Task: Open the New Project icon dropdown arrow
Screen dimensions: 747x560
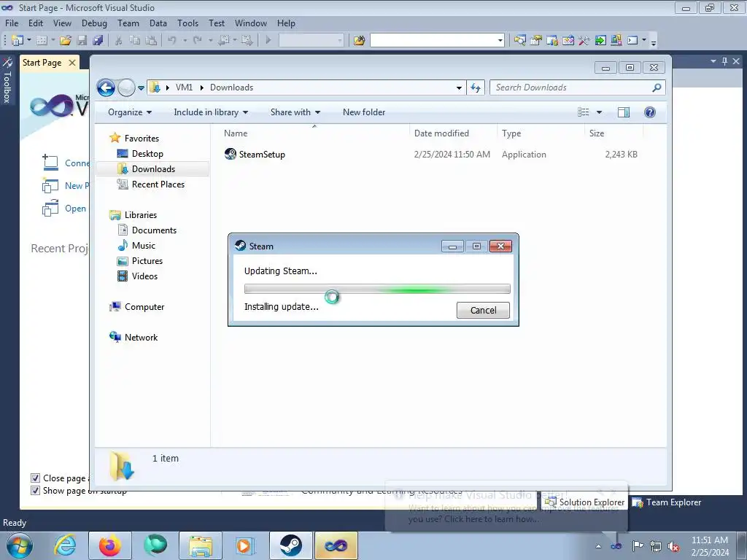Action: click(x=28, y=41)
